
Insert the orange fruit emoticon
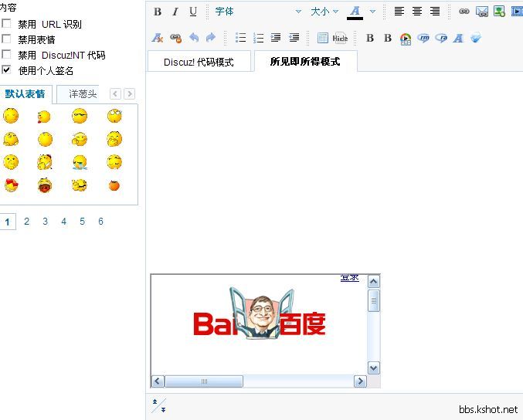tap(114, 185)
